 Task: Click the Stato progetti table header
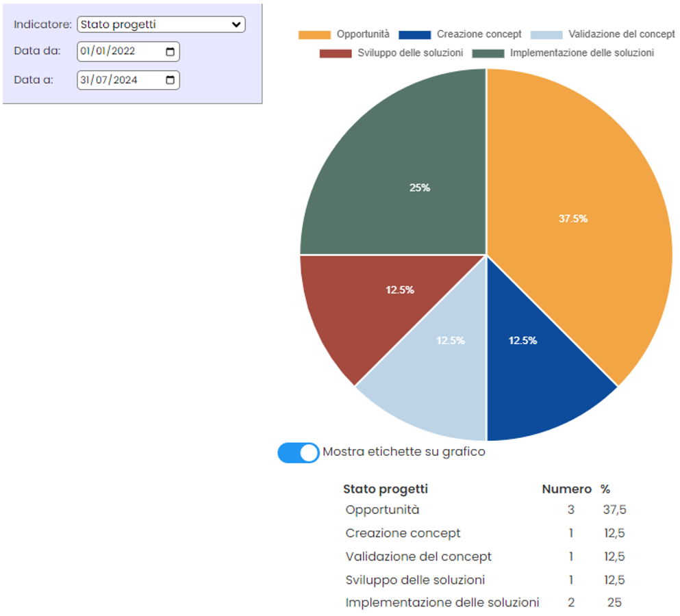(385, 489)
